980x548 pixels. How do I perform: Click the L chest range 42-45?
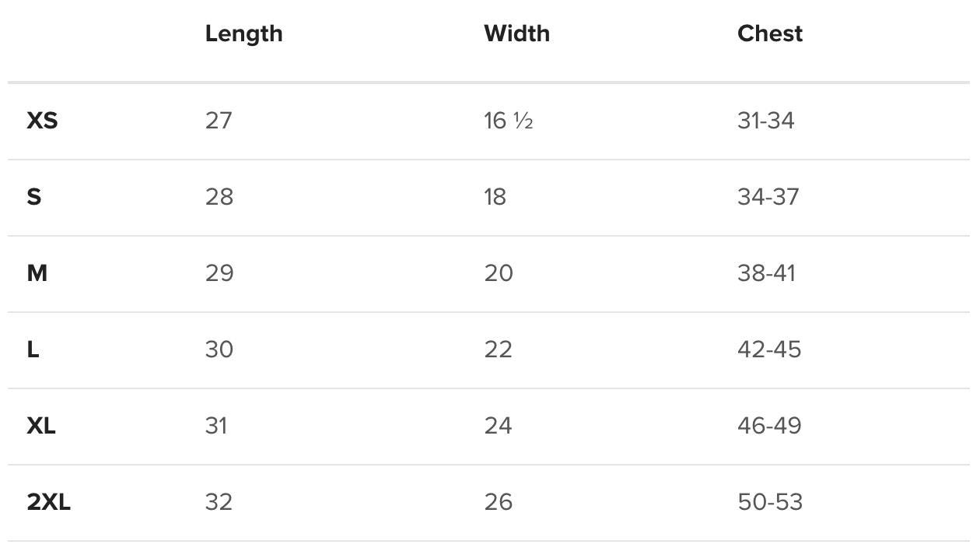pos(768,350)
